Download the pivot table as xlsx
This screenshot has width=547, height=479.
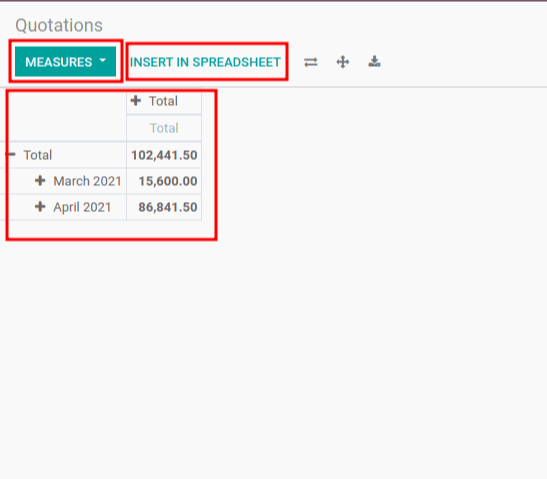[374, 61]
